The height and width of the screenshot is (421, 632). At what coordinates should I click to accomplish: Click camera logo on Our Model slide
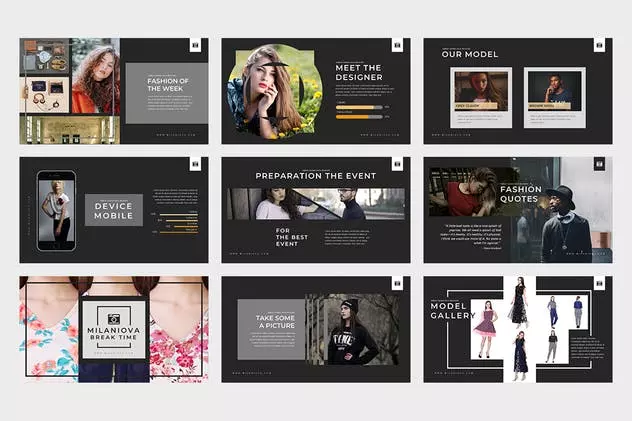pyautogui.click(x=599, y=45)
